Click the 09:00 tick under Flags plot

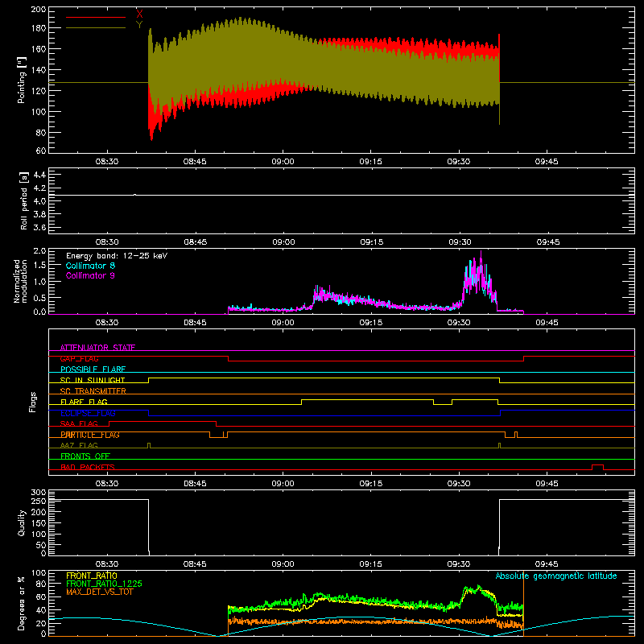pyautogui.click(x=283, y=484)
